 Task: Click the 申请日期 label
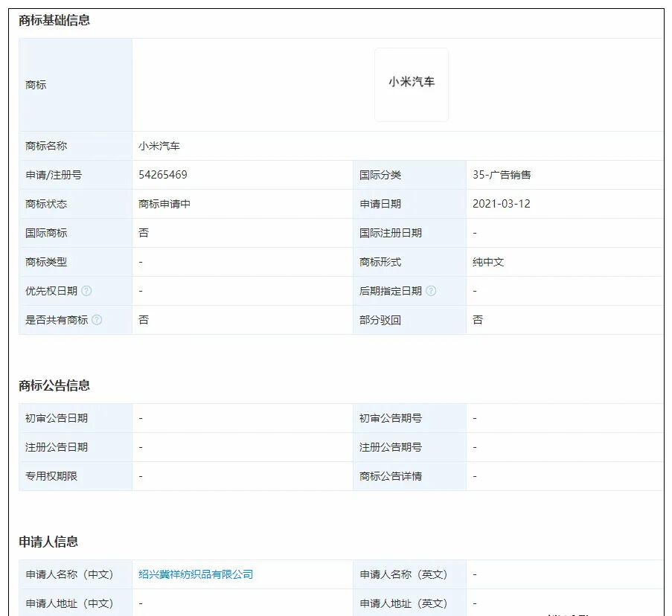point(380,204)
